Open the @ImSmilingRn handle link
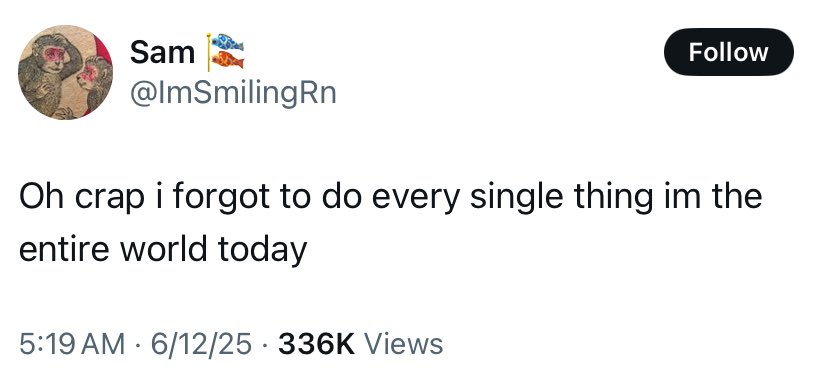This screenshot has width=828, height=376. point(233,93)
